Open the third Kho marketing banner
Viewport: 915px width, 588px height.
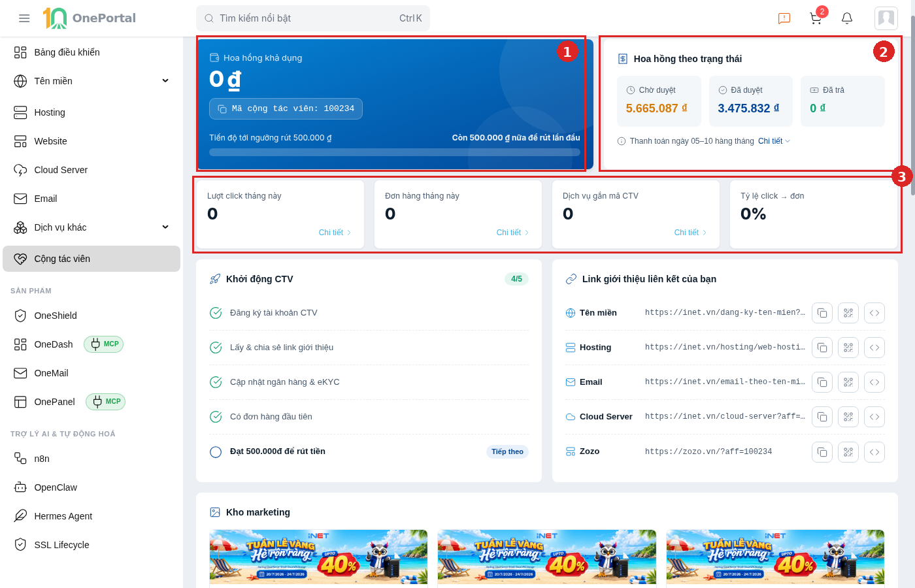point(775,557)
